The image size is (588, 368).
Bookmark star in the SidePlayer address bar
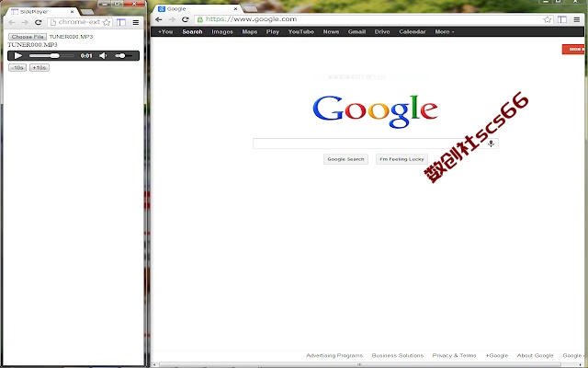coord(107,22)
